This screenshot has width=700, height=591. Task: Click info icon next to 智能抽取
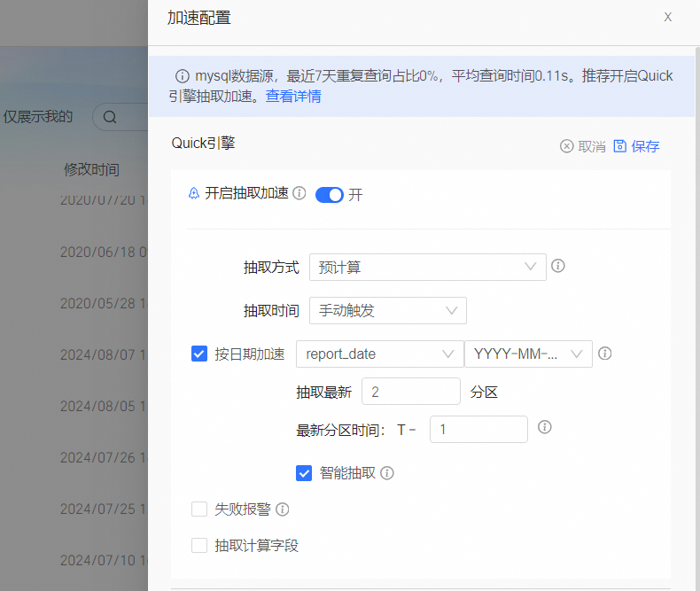pyautogui.click(x=387, y=473)
